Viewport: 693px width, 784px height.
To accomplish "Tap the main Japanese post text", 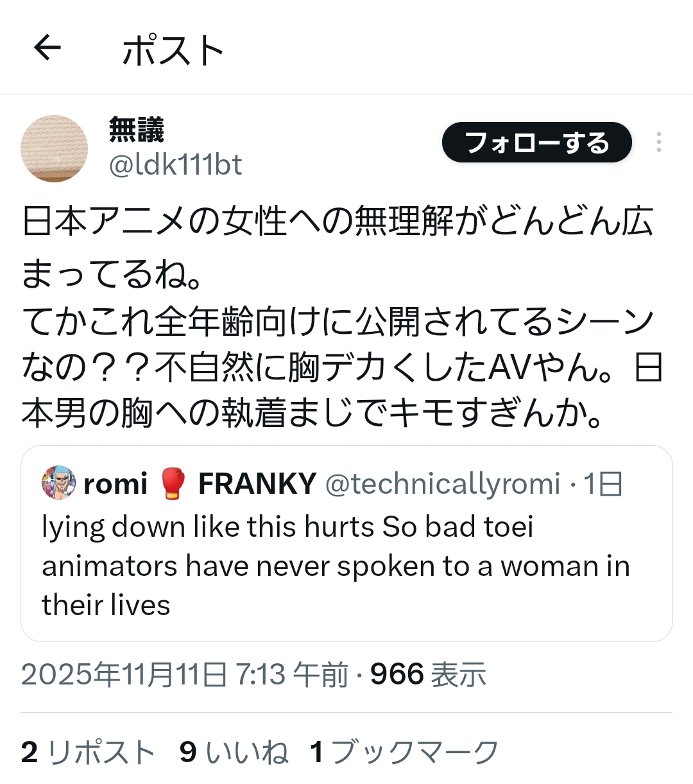I will [x=337, y=318].
